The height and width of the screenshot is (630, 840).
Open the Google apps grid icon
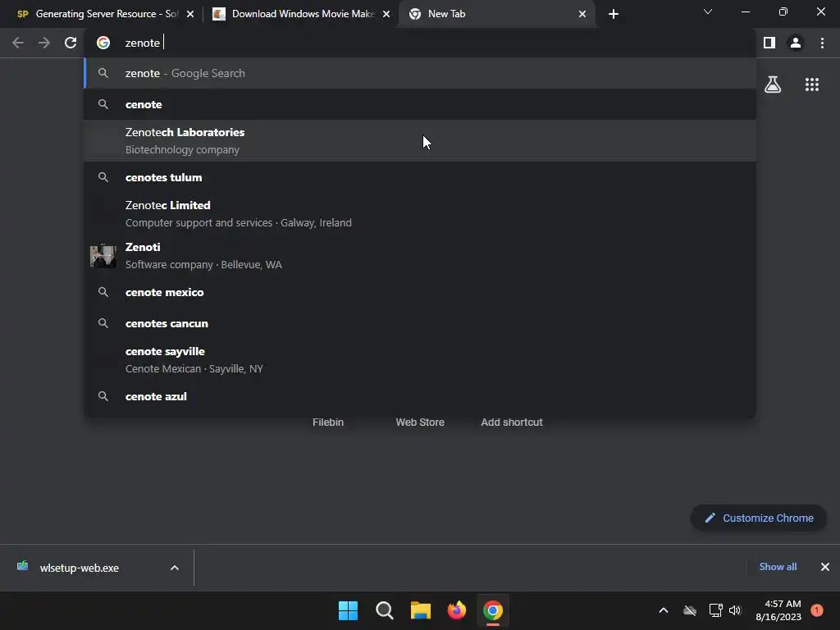[812, 84]
